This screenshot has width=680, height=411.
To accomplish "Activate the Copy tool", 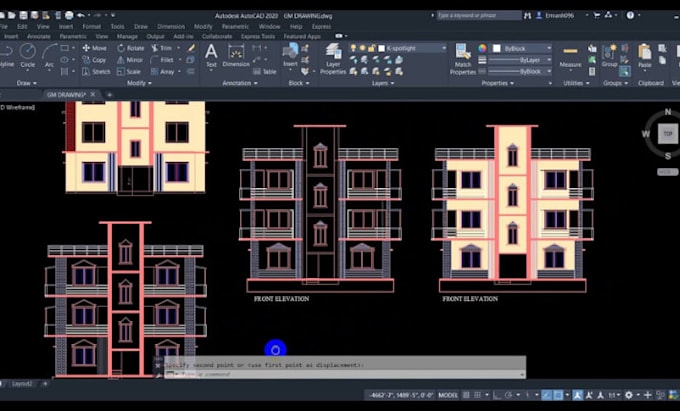I will (x=95, y=60).
